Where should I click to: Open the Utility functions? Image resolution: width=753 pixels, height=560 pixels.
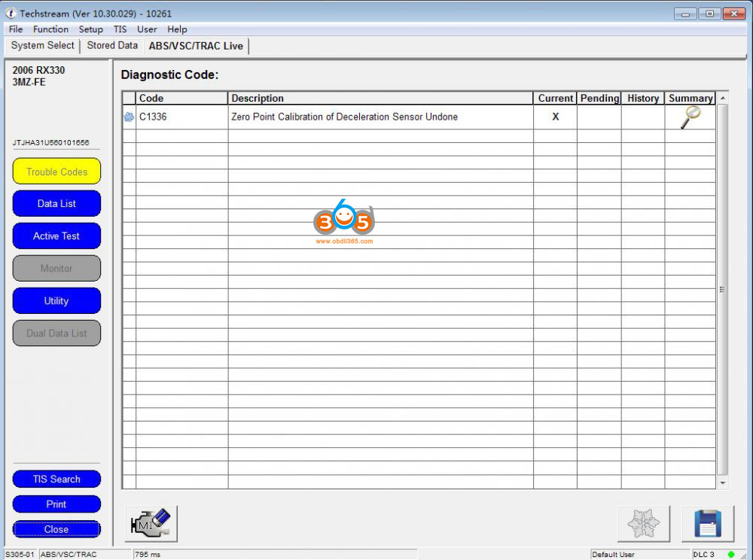(56, 301)
